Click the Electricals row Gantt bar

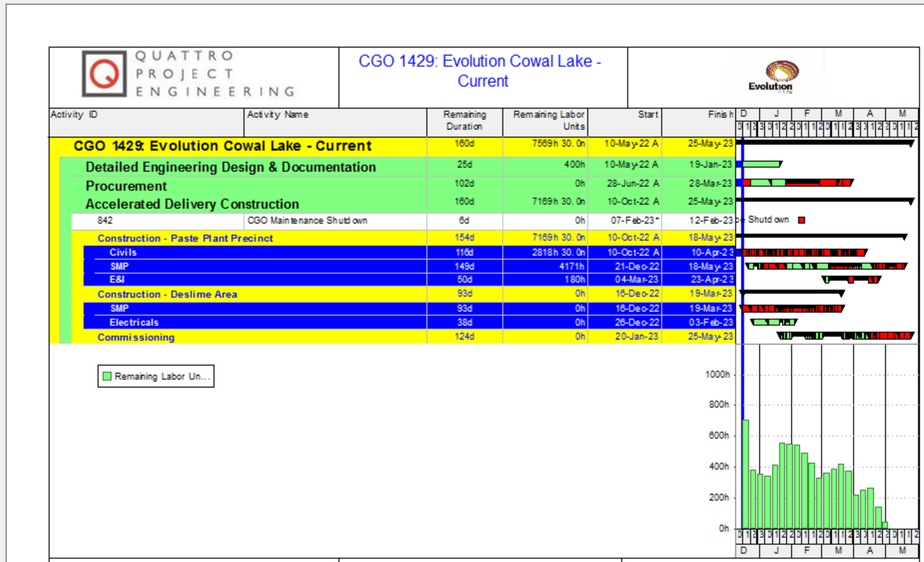coord(773,323)
